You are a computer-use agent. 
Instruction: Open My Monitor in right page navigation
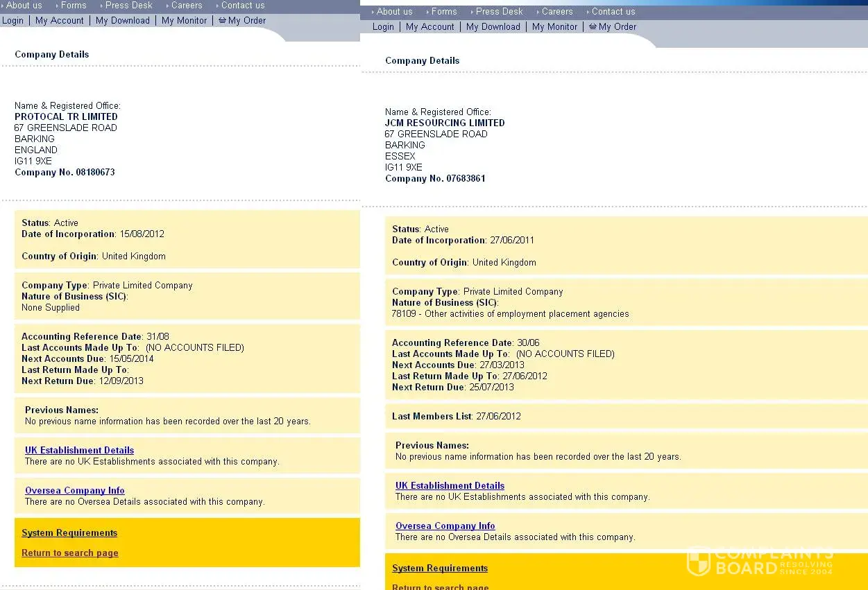[554, 27]
